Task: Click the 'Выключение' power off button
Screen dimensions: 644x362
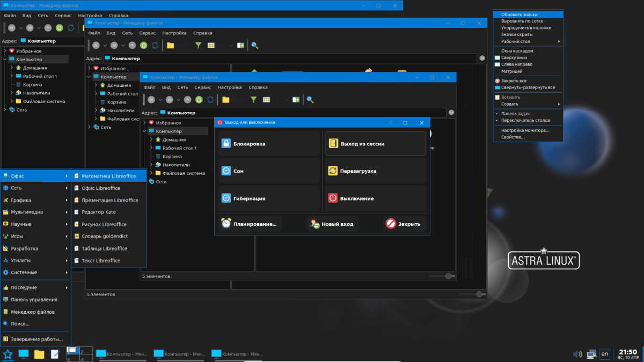Action: tap(375, 198)
